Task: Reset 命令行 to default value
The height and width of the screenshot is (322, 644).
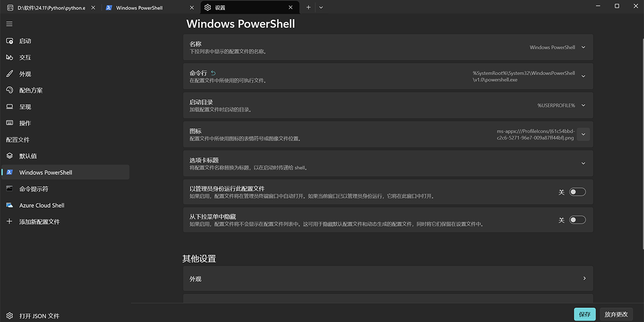Action: 213,72
